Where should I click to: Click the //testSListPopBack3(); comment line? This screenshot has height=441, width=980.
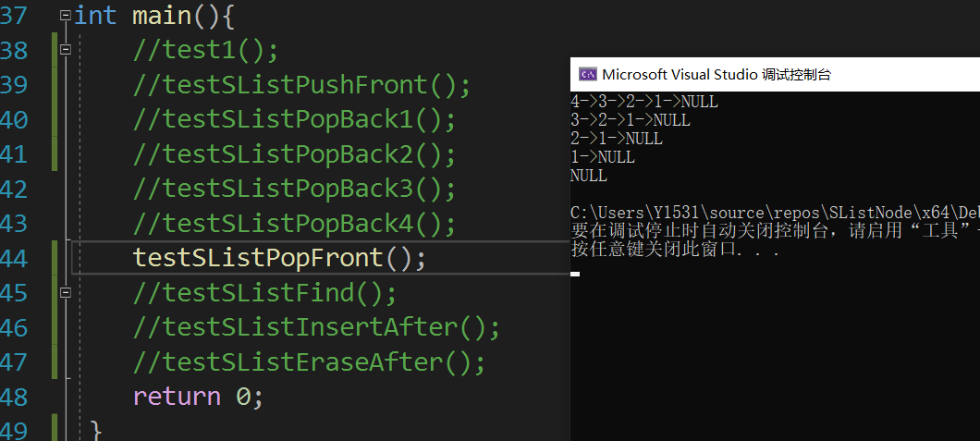click(294, 189)
